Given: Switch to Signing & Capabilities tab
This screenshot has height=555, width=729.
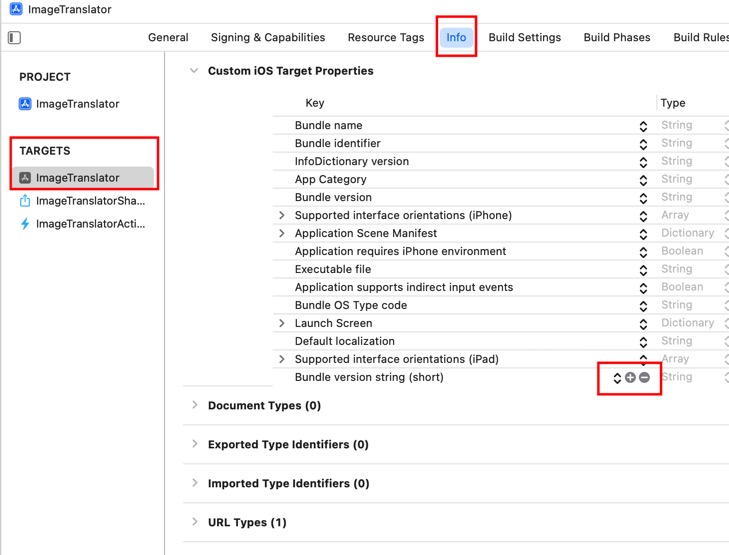Looking at the screenshot, I should (x=267, y=38).
